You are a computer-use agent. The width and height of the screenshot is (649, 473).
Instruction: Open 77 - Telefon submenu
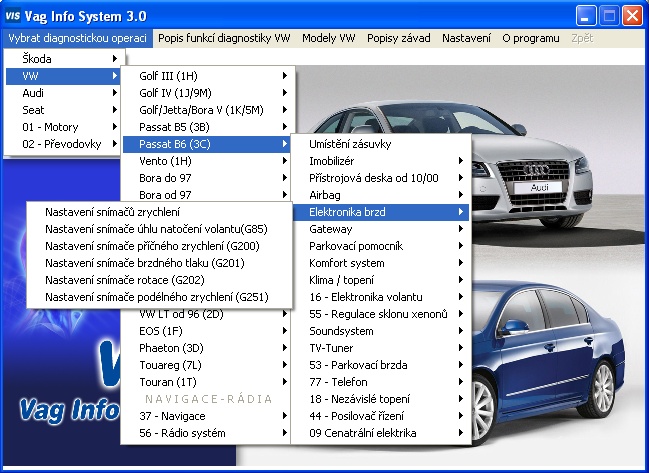pyautogui.click(x=381, y=381)
